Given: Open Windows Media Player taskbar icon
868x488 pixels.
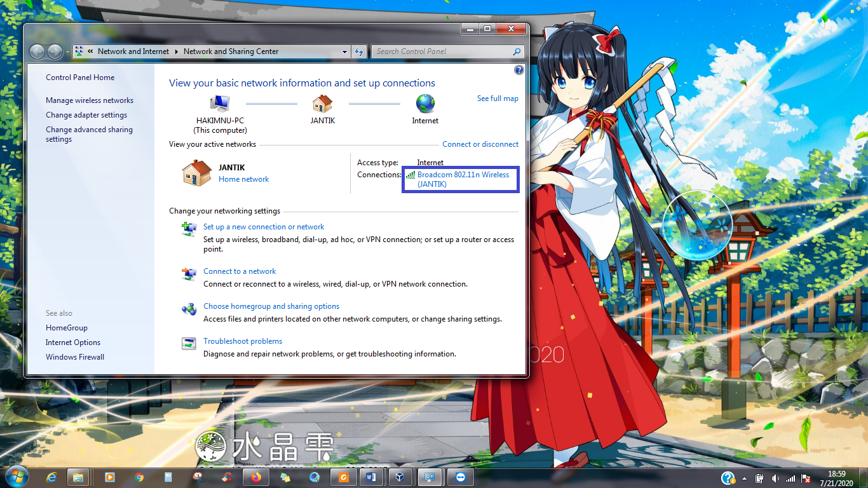Looking at the screenshot, I should 109,478.
